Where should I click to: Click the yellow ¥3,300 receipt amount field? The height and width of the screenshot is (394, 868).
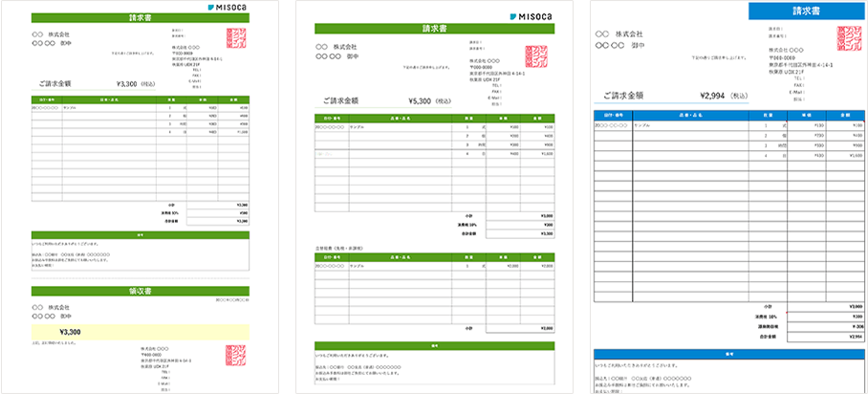coord(140,331)
